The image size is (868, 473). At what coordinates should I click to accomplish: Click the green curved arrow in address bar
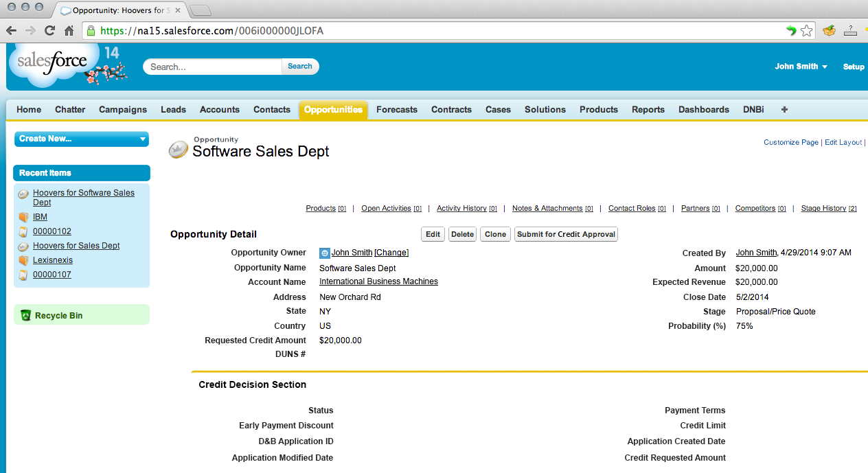[x=791, y=31]
